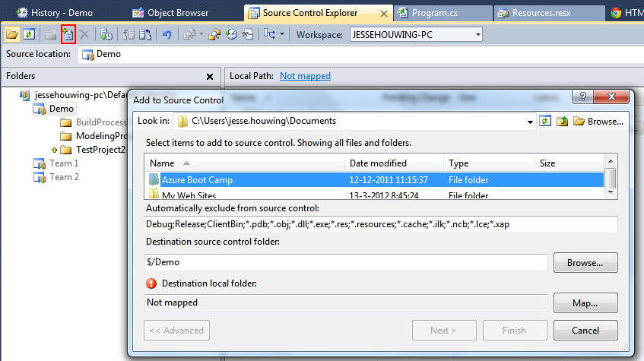Expand the TestProject2 folder node

[x=54, y=150]
